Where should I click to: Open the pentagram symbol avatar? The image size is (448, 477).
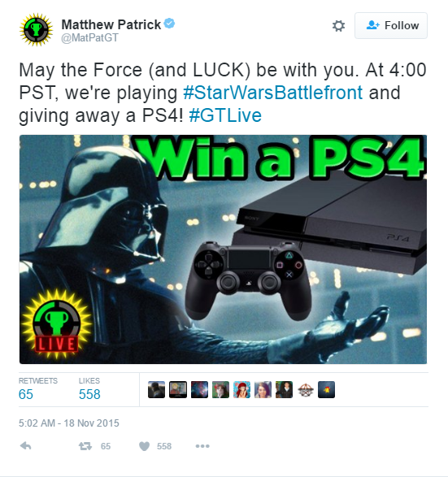tap(305, 390)
